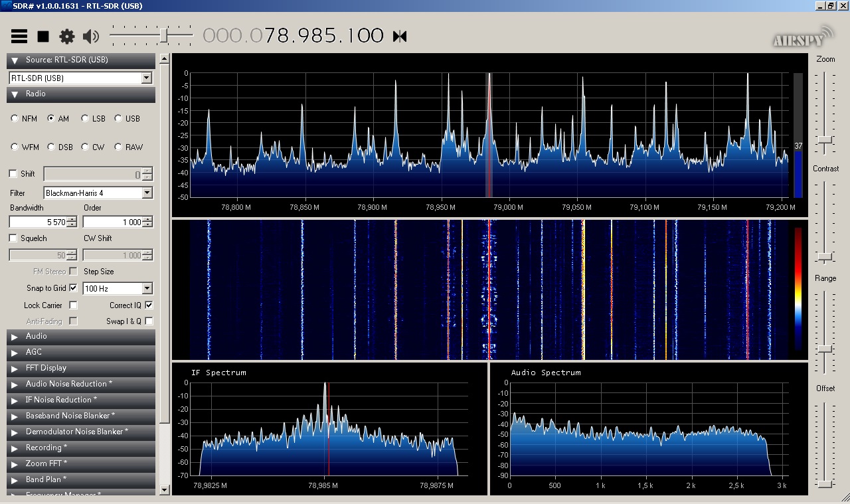Expand the Baseband Noise Blanker panel

click(x=81, y=416)
